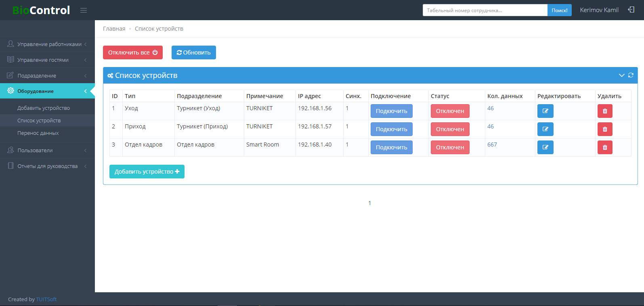Delete the Отдел кадров device row
This screenshot has width=644, height=306.
tap(604, 147)
